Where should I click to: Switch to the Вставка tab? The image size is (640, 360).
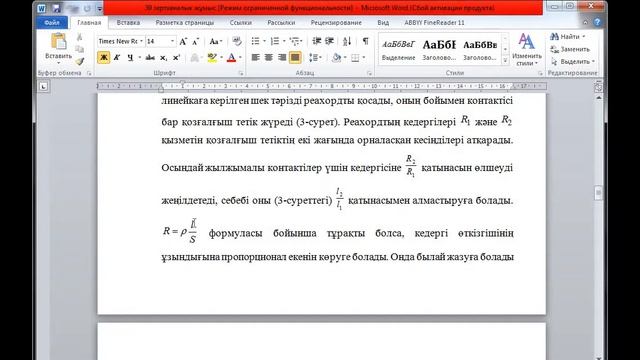coord(128,22)
